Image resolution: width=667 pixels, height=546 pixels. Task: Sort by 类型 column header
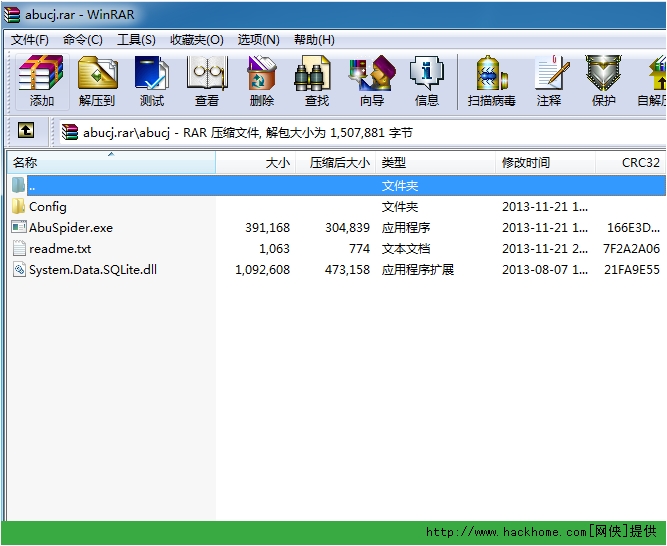[435, 162]
